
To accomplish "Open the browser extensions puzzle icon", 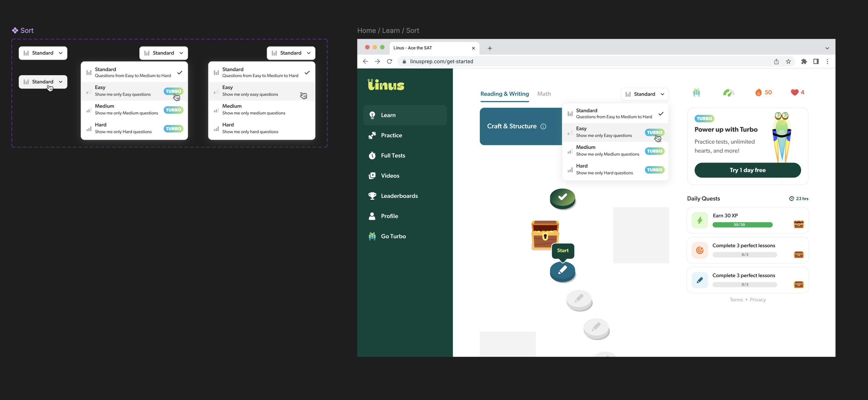I will [804, 61].
